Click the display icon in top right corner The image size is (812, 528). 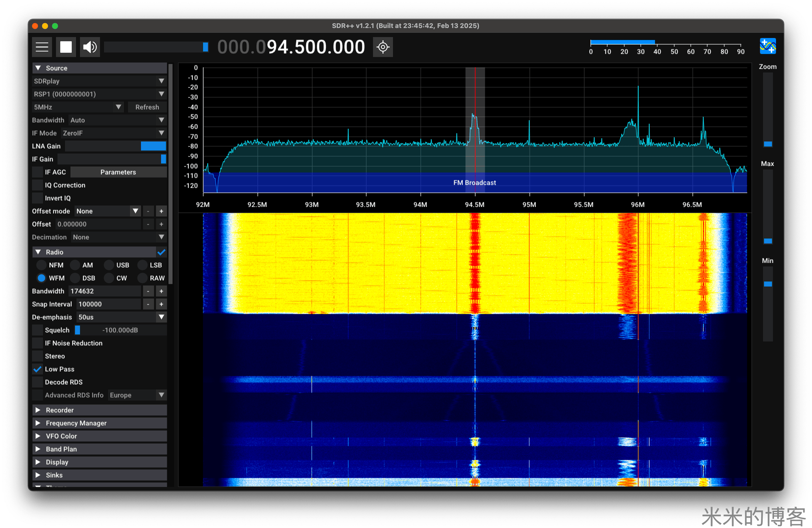768,46
